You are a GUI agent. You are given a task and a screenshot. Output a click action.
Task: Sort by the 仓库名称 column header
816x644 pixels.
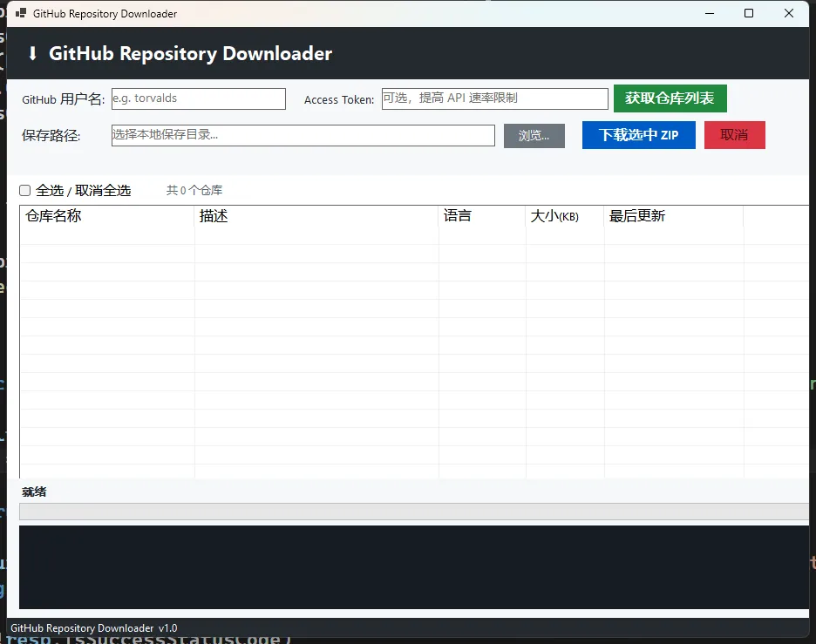pos(106,216)
